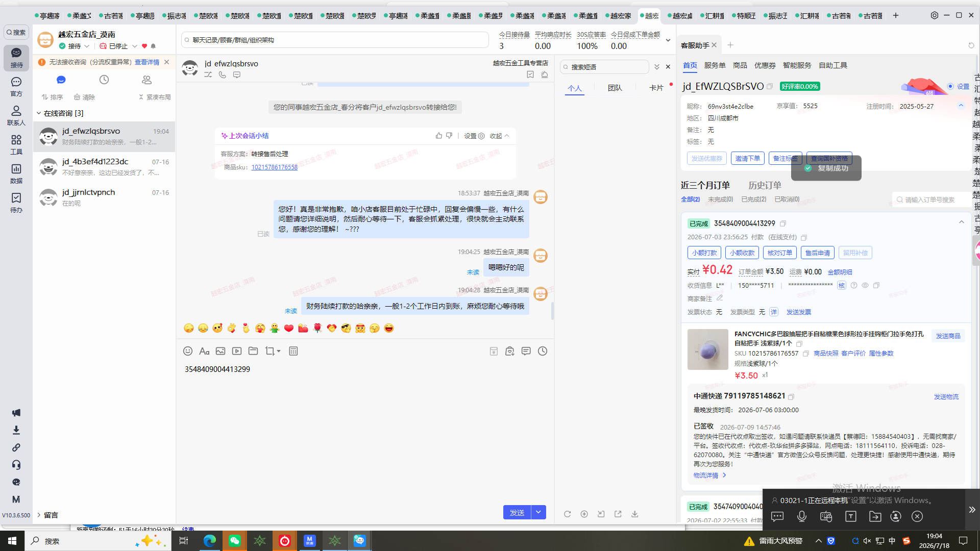Screen dimensions: 980x551
Task: Collapse the customer info chevron beside 注册时间
Action: [961, 106]
